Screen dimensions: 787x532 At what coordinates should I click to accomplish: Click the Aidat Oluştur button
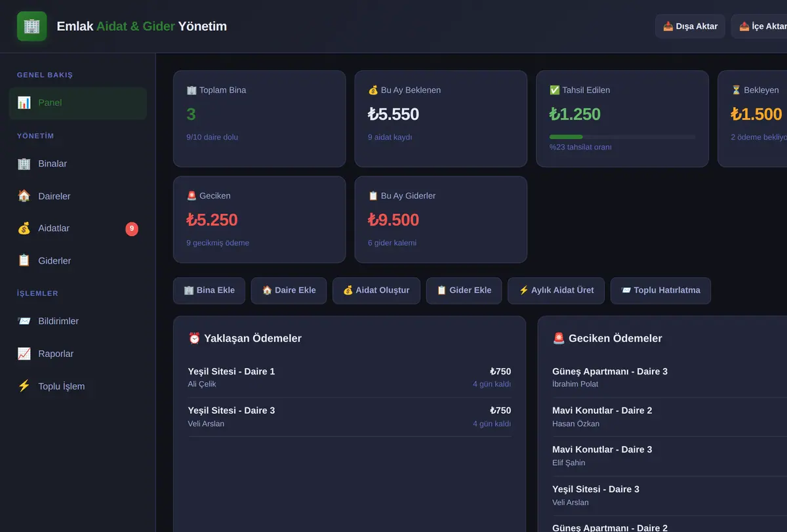(x=376, y=291)
